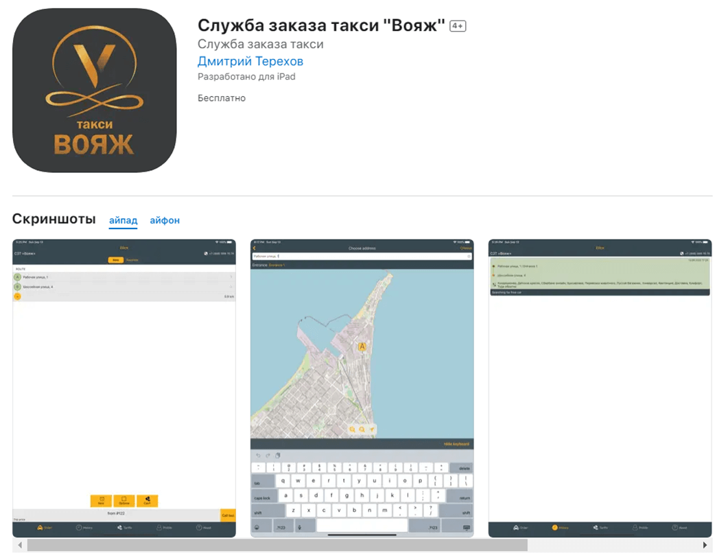
Task: Open the route order screenshot thumbnail
Action: [x=124, y=388]
